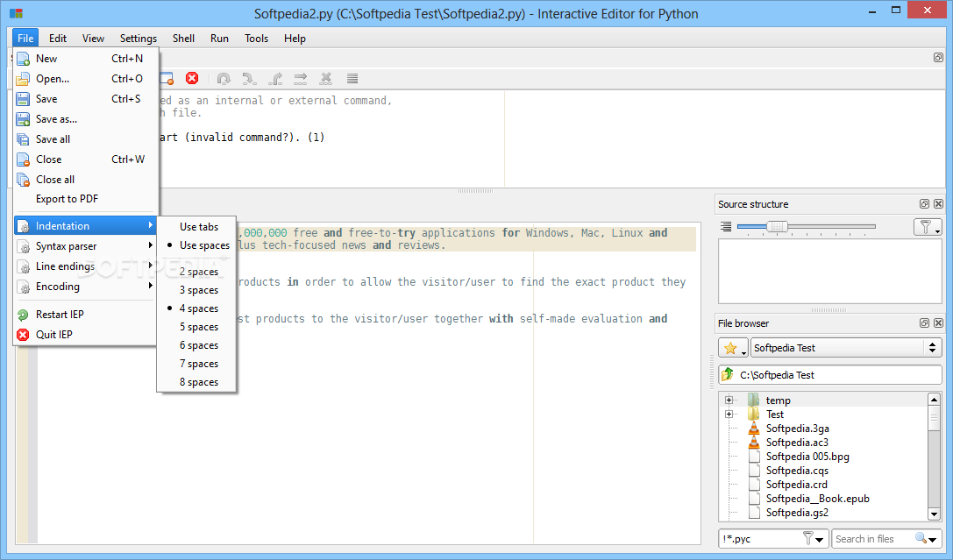Choose Save all in File menu

[x=85, y=139]
